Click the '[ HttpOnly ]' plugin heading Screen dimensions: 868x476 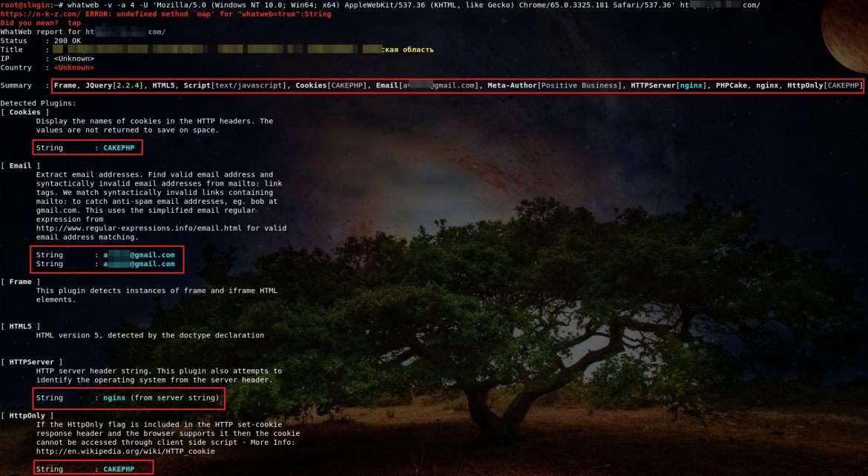[x=27, y=416]
